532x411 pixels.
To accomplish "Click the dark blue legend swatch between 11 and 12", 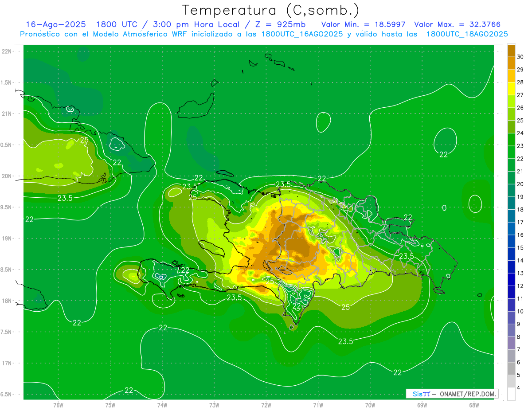I will coord(511,293).
